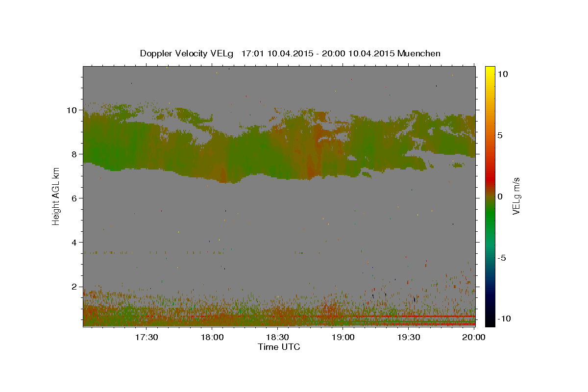Click the colorbar value -5 label
This screenshot has height=392, width=588.
coord(502,258)
